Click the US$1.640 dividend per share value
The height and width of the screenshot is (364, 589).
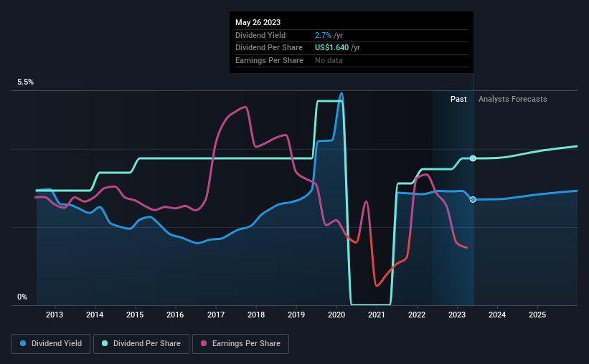[x=331, y=48]
